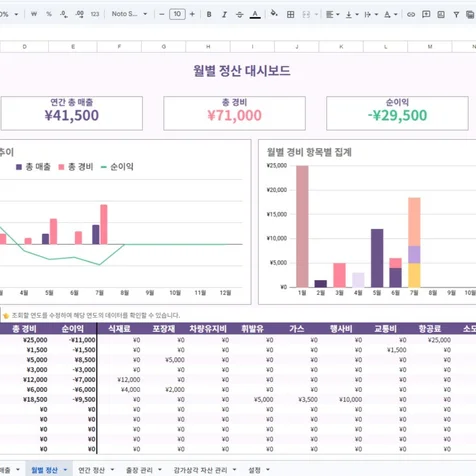Insert a comment from toolbar
Screen dimensions: 476x476
click(426, 14)
